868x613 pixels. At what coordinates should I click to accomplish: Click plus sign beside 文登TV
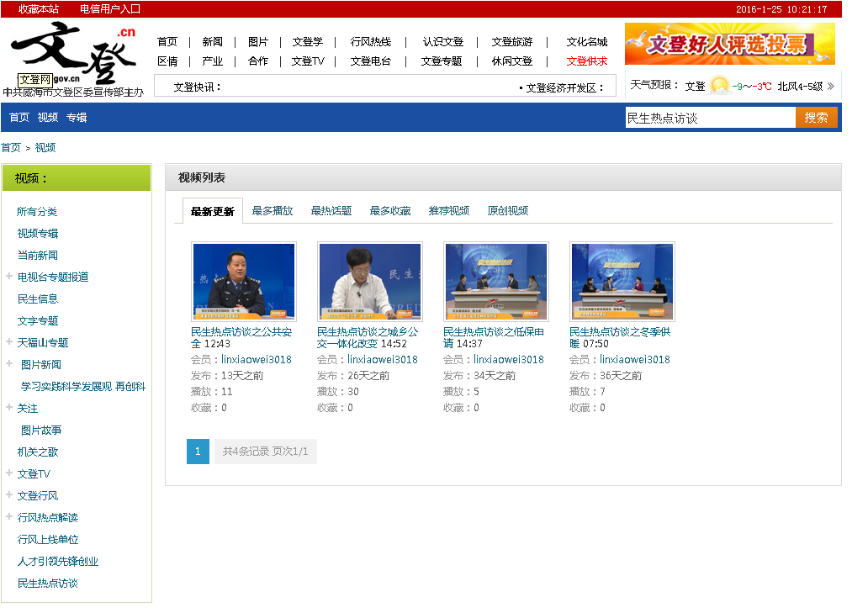pos(9,473)
